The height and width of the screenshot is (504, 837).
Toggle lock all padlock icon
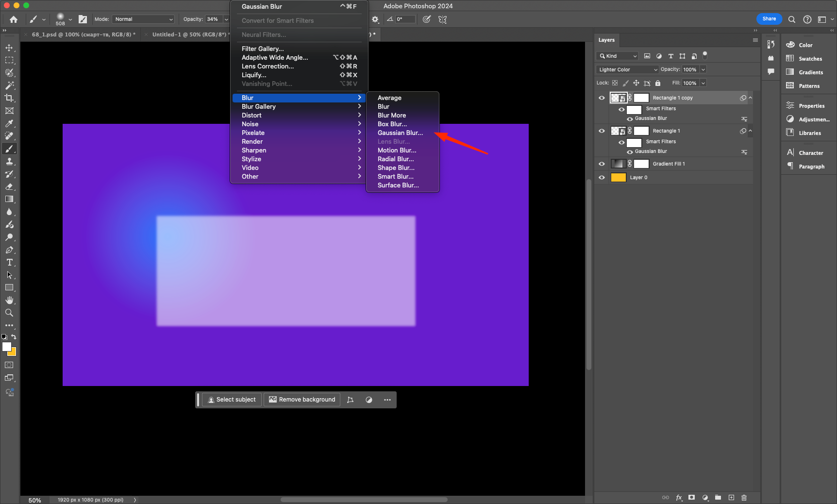point(658,83)
